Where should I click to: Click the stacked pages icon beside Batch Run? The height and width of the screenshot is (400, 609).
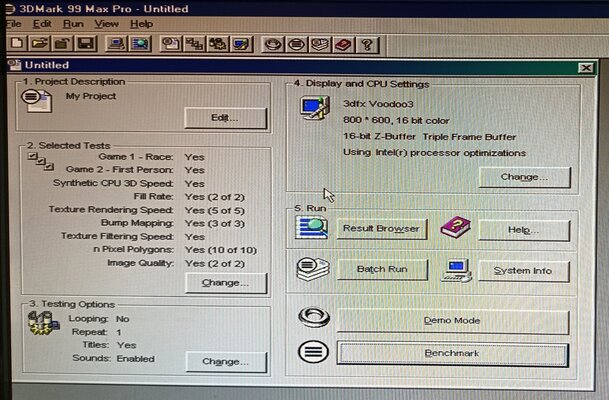(x=312, y=270)
